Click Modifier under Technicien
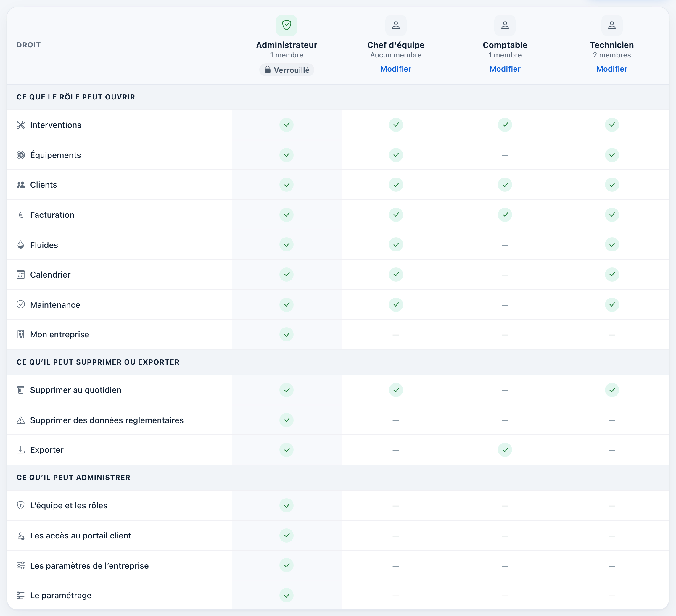Image resolution: width=676 pixels, height=616 pixels. click(611, 69)
